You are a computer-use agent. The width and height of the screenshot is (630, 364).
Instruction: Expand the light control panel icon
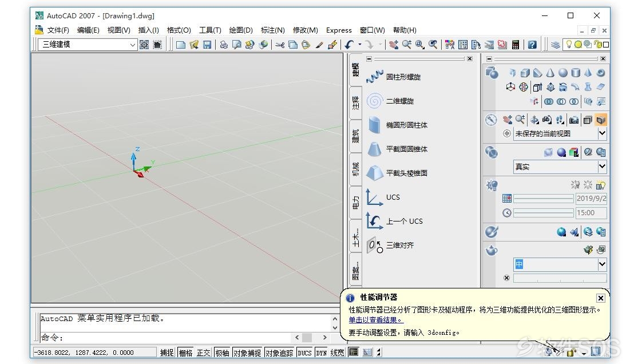[492, 185]
